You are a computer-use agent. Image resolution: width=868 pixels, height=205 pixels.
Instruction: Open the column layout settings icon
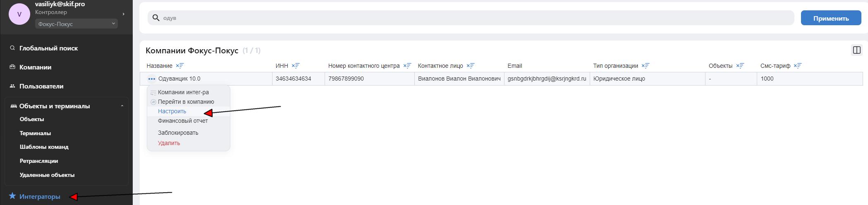857,50
